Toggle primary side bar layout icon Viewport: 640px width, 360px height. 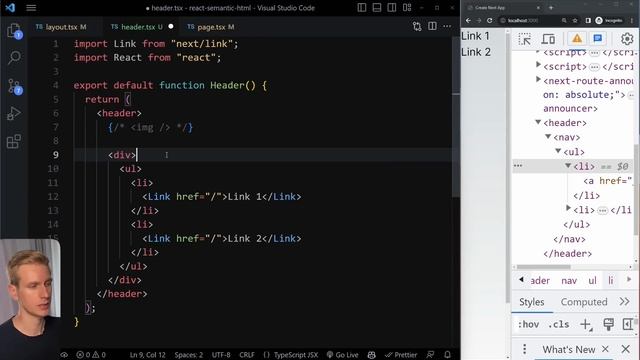pos(362,8)
